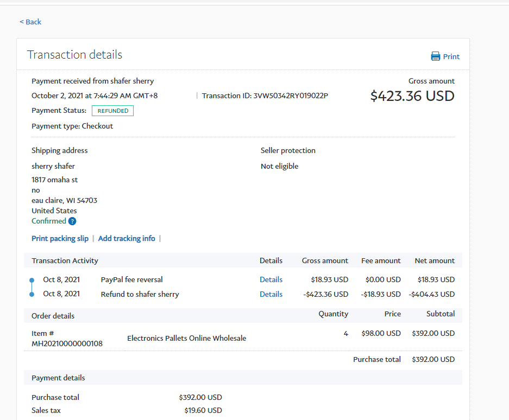Click Electronics Pallets Online Wholesale item name
The height and width of the screenshot is (420, 509).
[x=186, y=338]
